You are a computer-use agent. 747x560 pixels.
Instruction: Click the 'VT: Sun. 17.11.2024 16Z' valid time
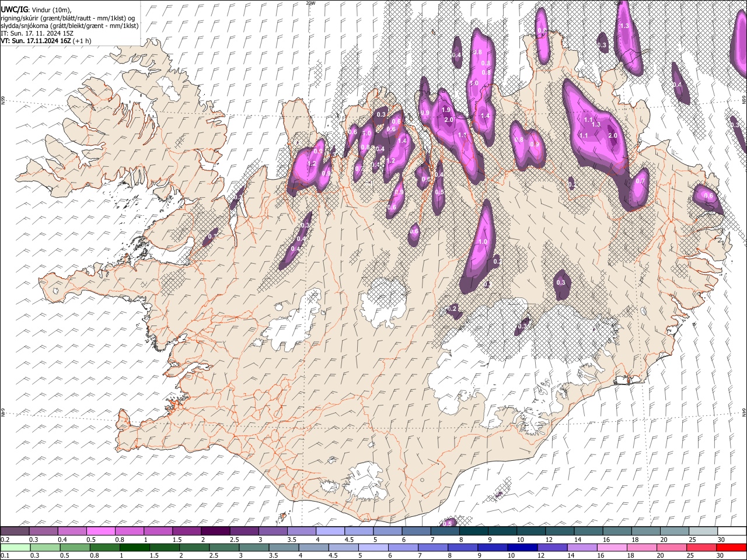tap(36, 41)
